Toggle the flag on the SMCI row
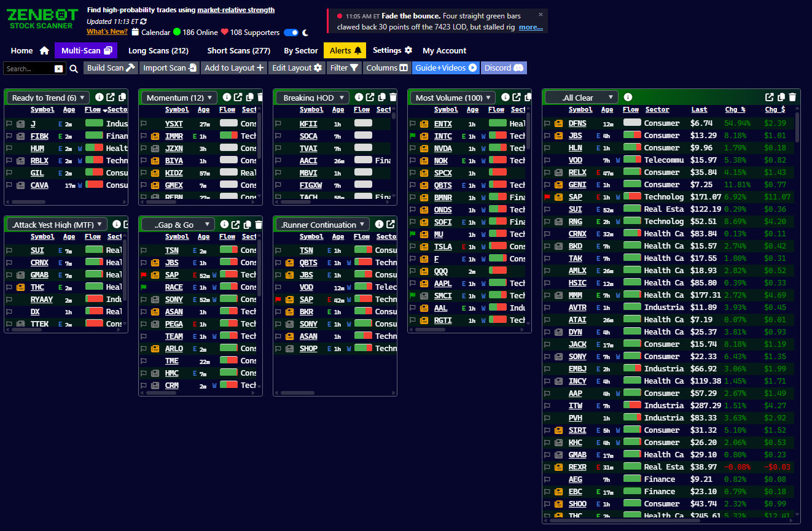812x531 pixels. (413, 296)
